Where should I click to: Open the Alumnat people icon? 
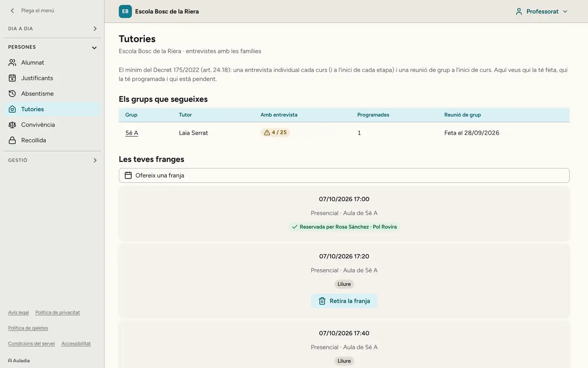12,63
